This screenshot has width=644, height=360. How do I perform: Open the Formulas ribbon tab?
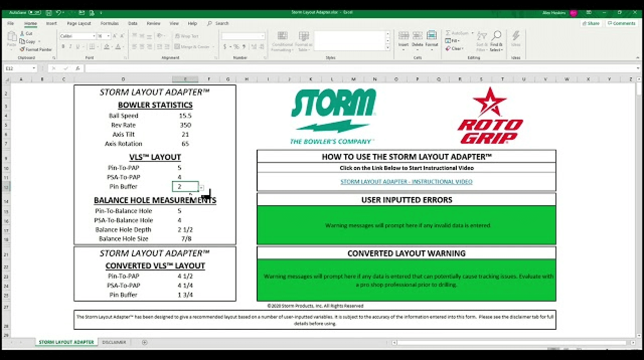[110, 24]
